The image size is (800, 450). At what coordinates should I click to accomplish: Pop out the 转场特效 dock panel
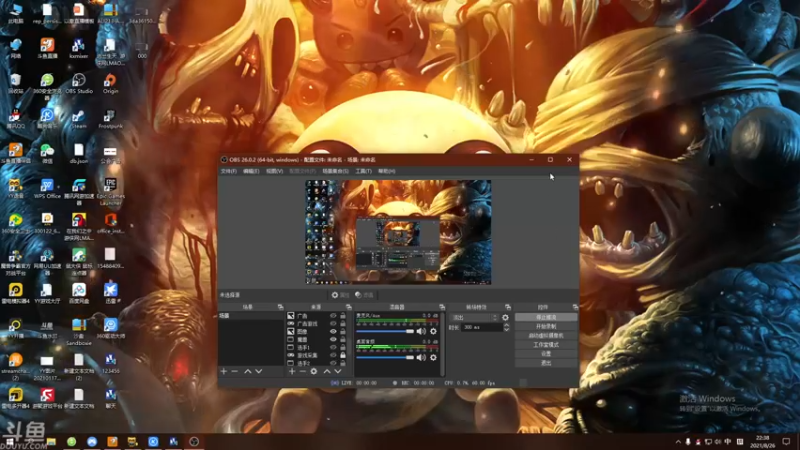pos(508,307)
